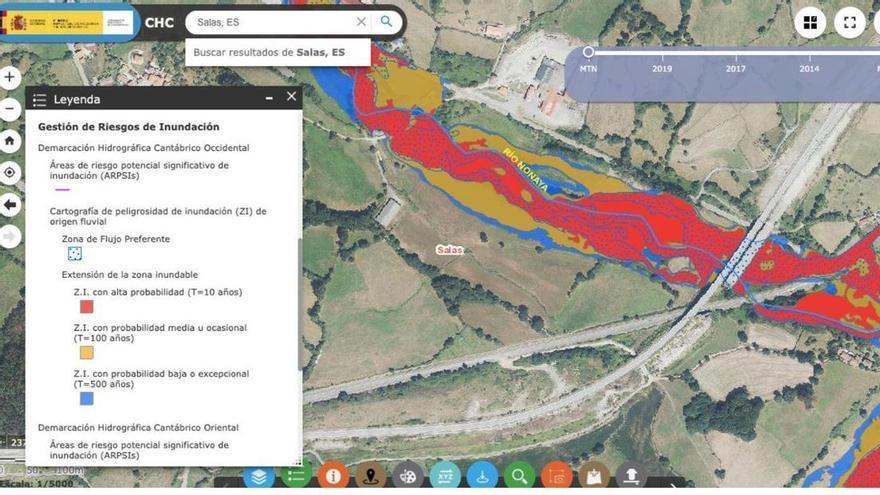880x495 pixels.
Task: Select year 2017 on the timeline
Action: [x=735, y=68]
